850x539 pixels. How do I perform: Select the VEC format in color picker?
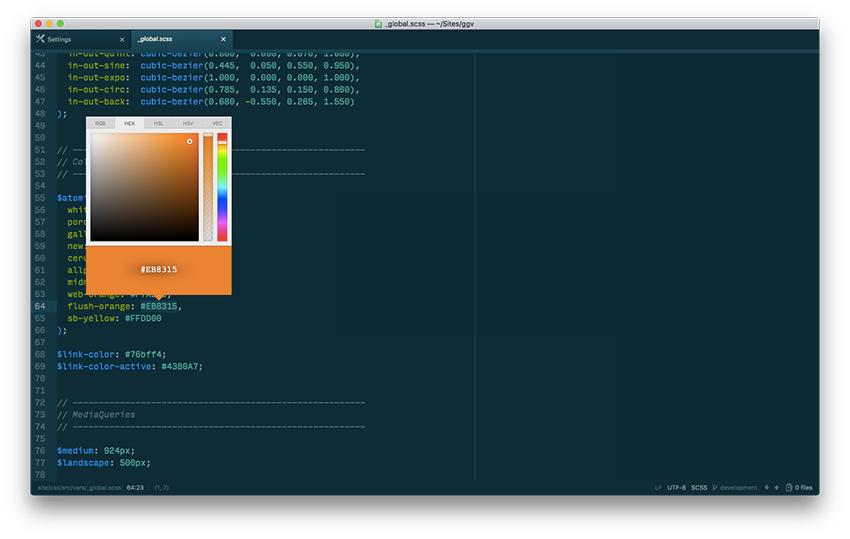point(217,123)
